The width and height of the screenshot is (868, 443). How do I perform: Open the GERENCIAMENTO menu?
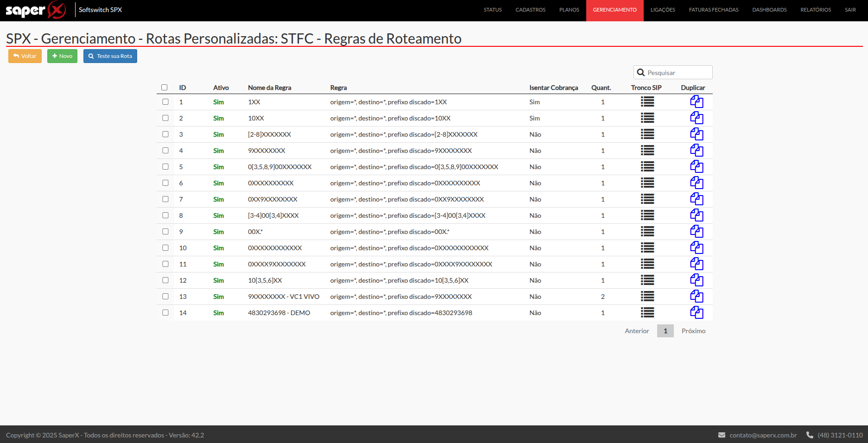[615, 10]
